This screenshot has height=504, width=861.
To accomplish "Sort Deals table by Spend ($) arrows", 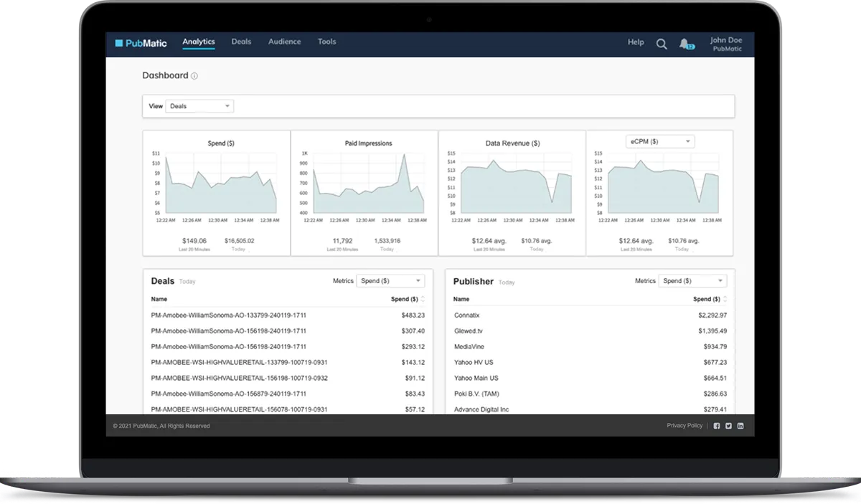I will [423, 299].
